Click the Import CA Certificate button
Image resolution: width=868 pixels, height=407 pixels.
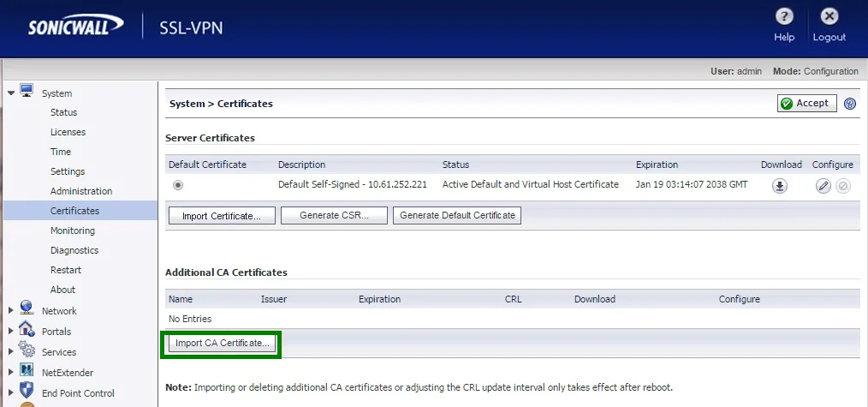[x=223, y=344]
